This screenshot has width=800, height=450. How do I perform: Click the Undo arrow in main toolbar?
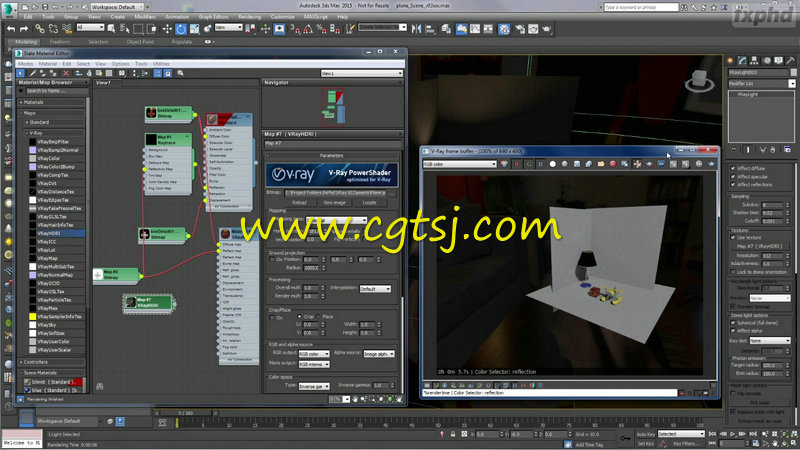tap(11, 29)
